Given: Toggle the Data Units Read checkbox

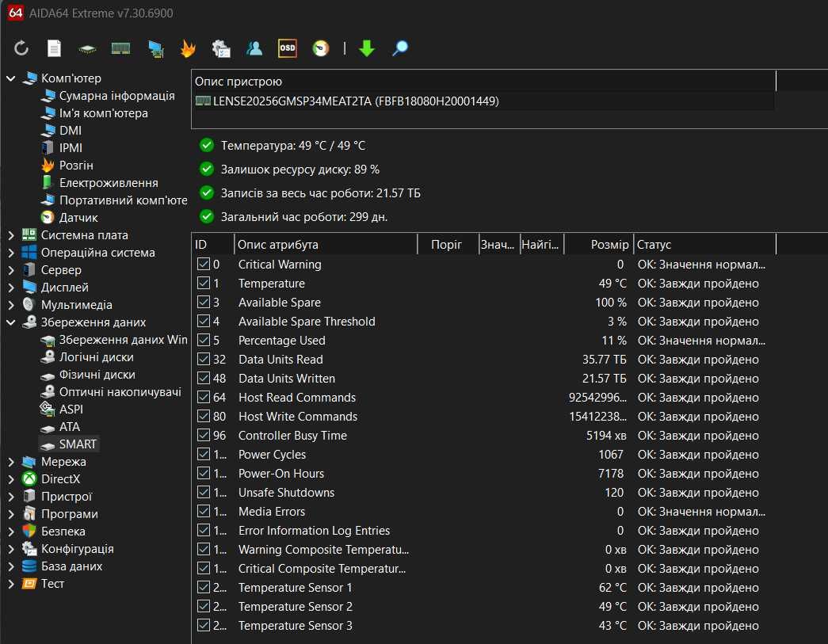Looking at the screenshot, I should (204, 359).
